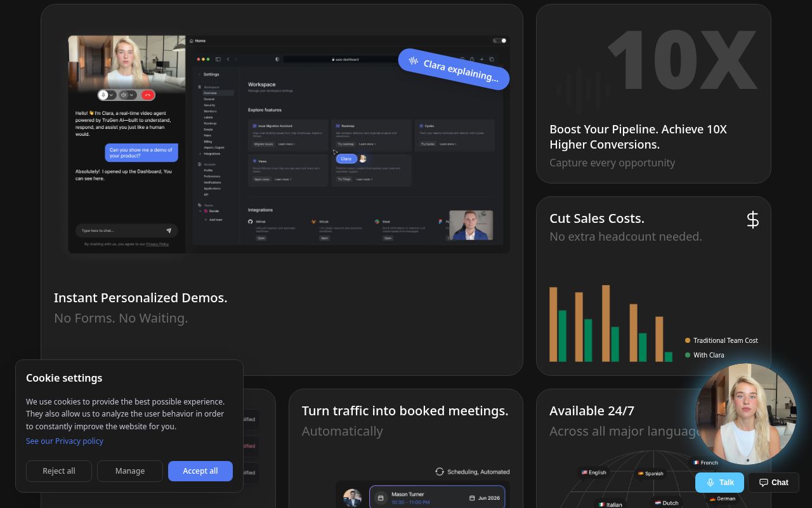Image resolution: width=812 pixels, height=508 pixels.
Task: Toggle the switch at the demo's top-right corner
Action: 500,41
